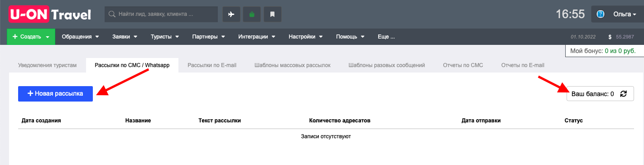The height and width of the screenshot is (165, 644).
Task: Click the Название column header
Action: coord(138,121)
